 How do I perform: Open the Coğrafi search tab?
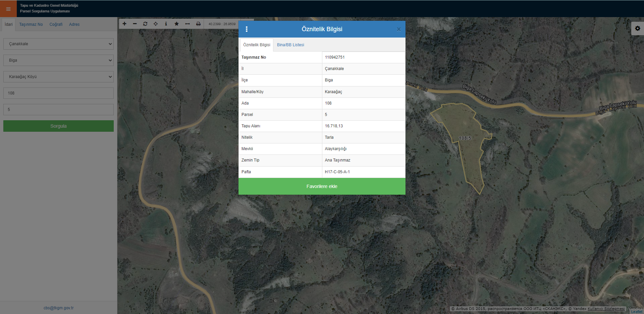[x=56, y=24]
